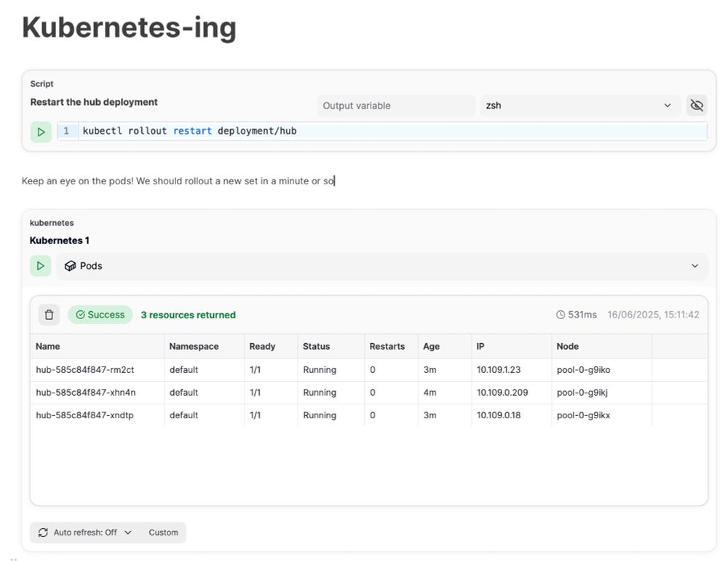The image size is (728, 561).
Task: Click IP address 10.109.0.18
Action: pos(499,415)
